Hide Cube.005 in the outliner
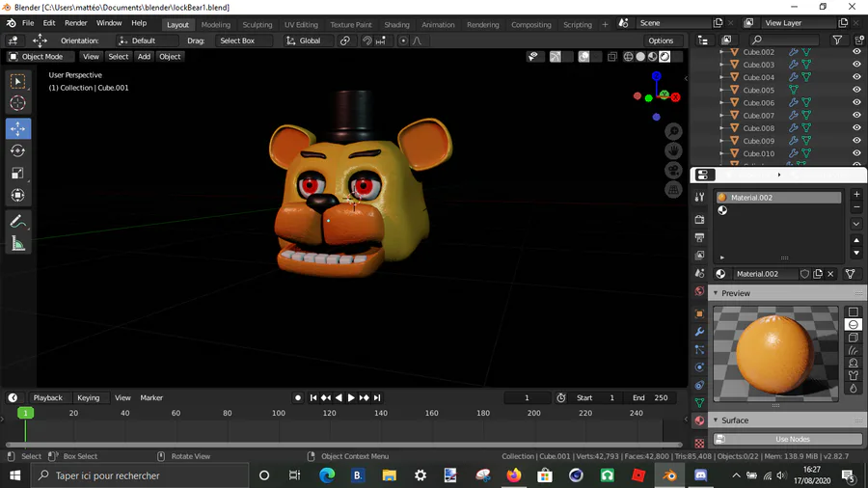868x488 pixels. [856, 90]
